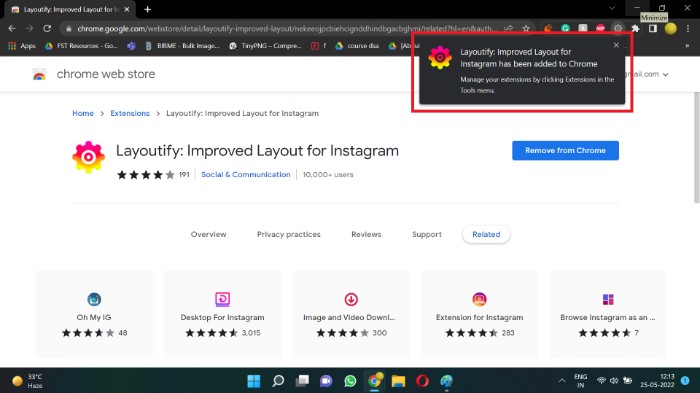Open the course dsa bookmark

[x=357, y=46]
